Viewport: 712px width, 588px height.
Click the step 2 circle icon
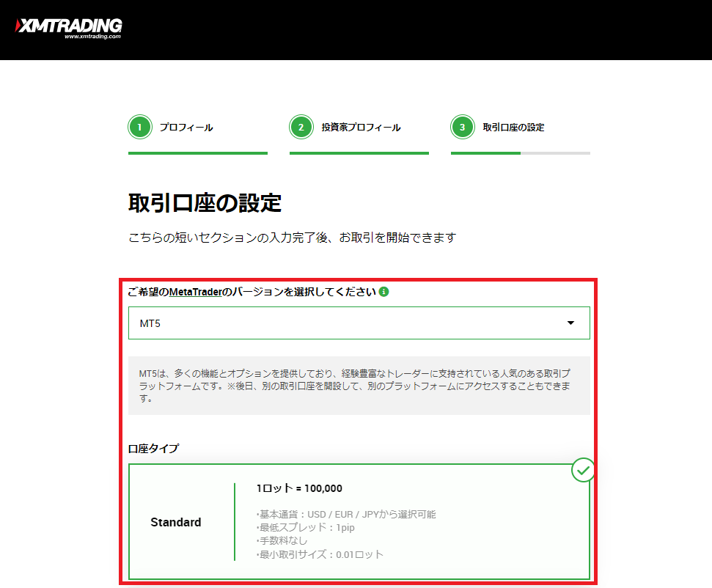point(301,127)
